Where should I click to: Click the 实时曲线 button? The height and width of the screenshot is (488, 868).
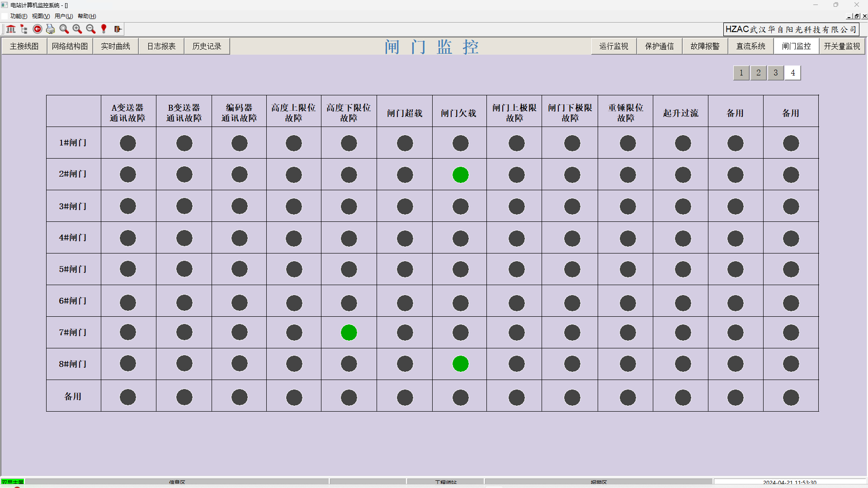click(115, 47)
